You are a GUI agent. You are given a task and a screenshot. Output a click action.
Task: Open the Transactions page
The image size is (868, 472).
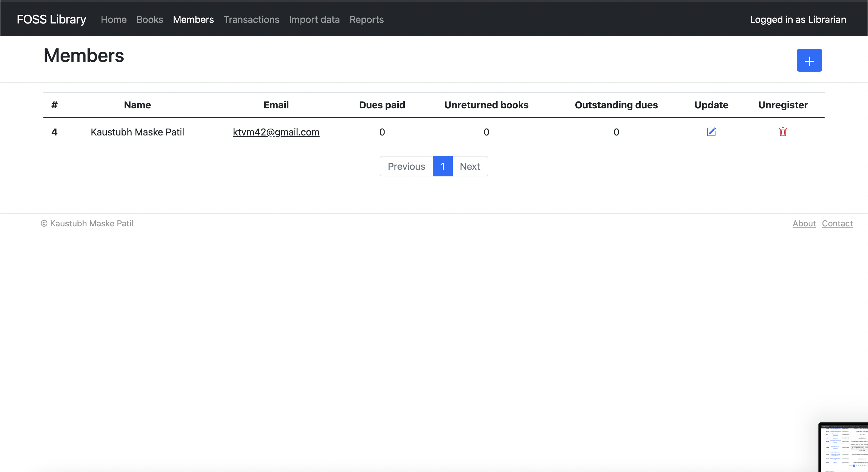(251, 20)
